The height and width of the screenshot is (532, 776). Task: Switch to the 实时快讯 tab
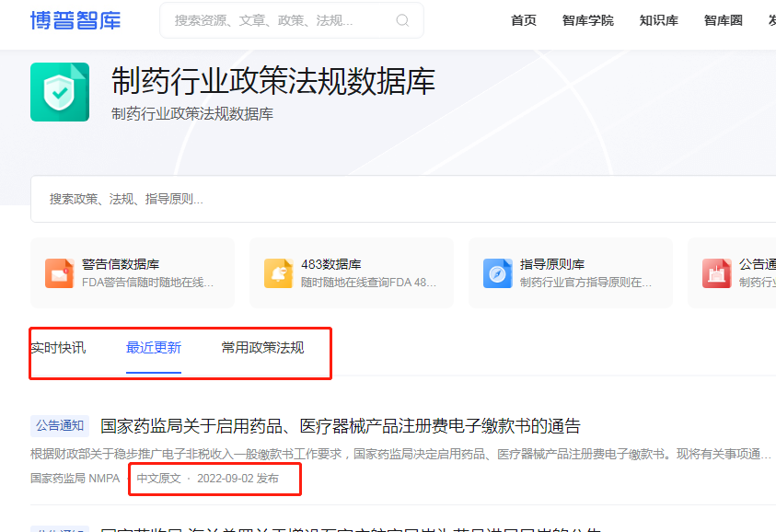point(58,348)
